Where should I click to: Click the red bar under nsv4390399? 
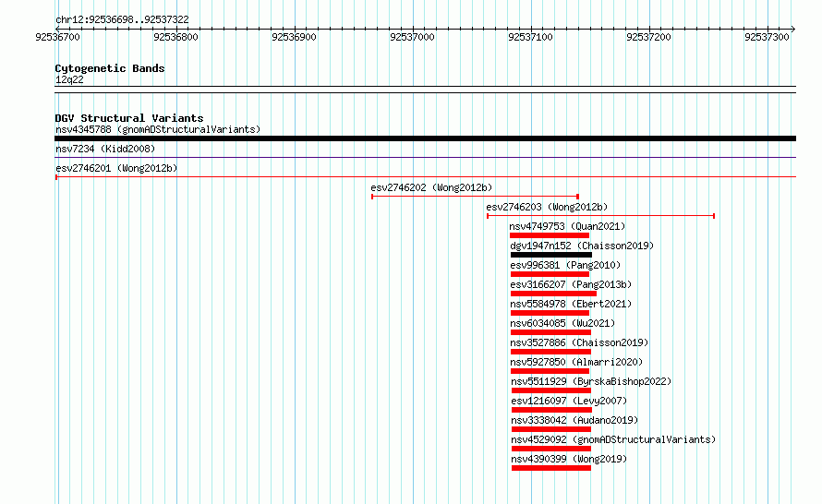551,468
